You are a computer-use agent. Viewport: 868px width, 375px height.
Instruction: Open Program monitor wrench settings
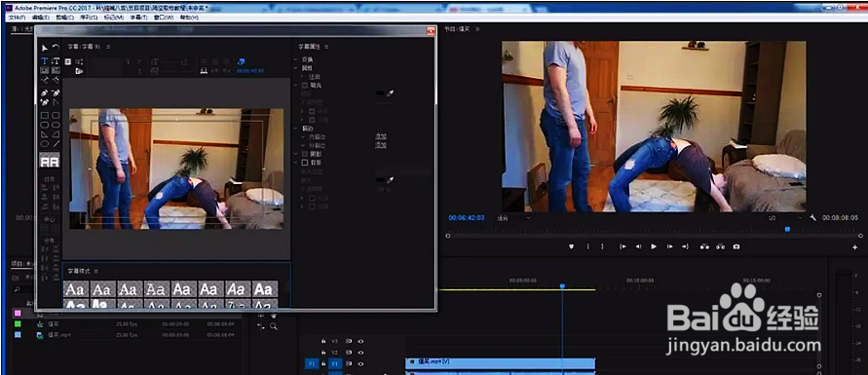pos(813,218)
